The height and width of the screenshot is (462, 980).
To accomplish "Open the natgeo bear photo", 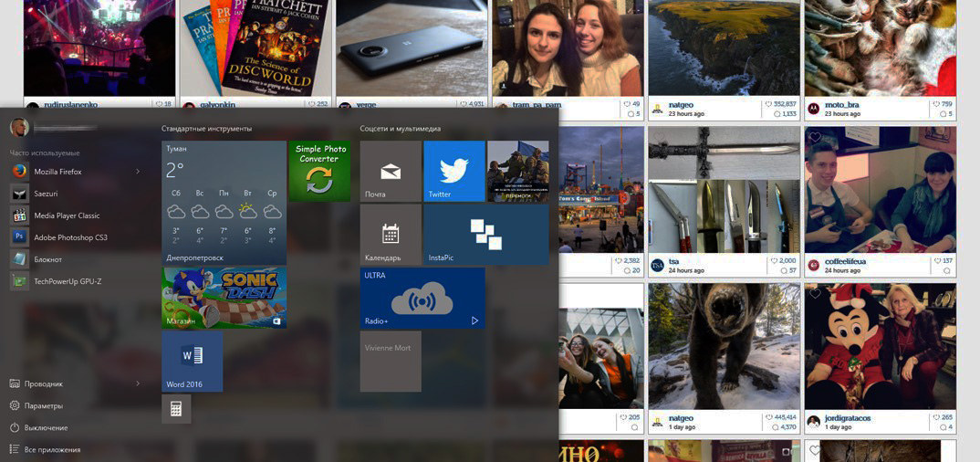I will pos(725,346).
